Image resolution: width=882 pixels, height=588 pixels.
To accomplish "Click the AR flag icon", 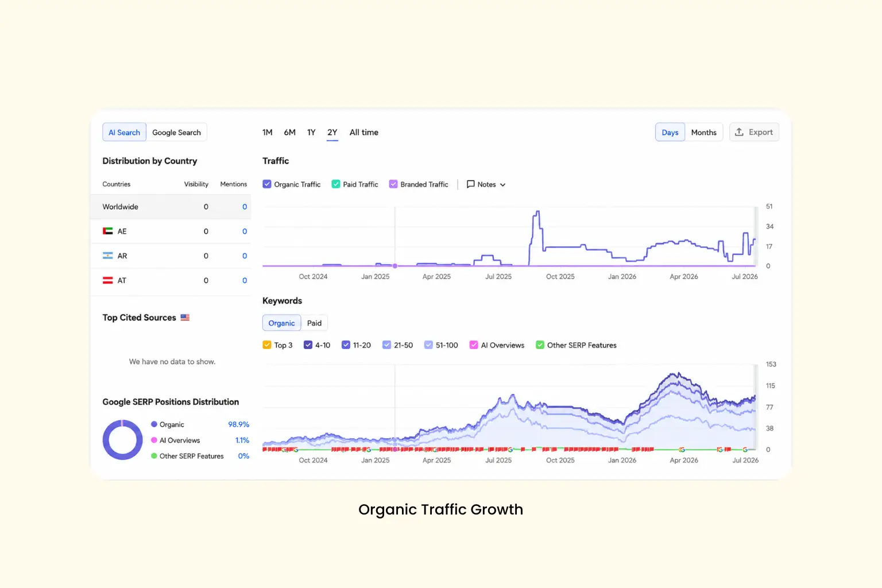I will (x=107, y=256).
